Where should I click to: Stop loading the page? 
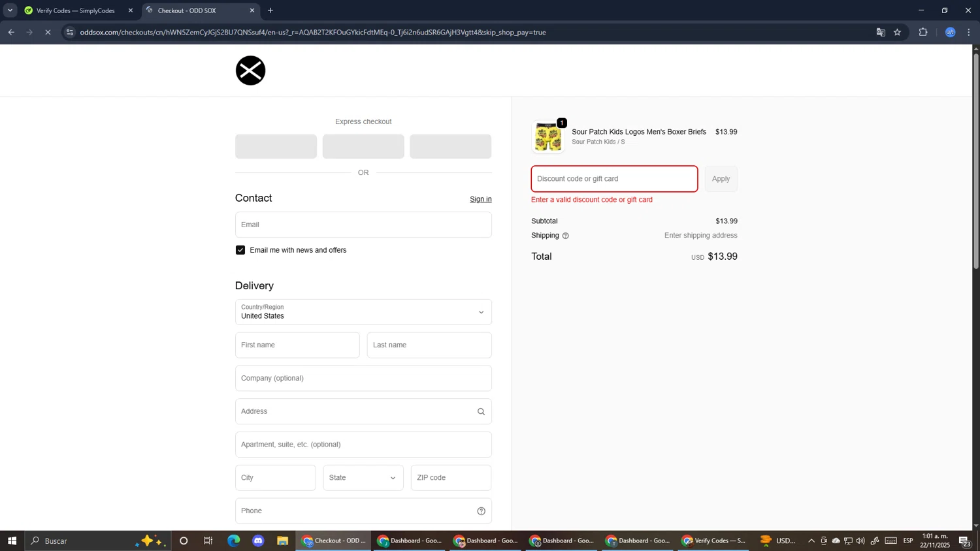[x=48, y=32]
